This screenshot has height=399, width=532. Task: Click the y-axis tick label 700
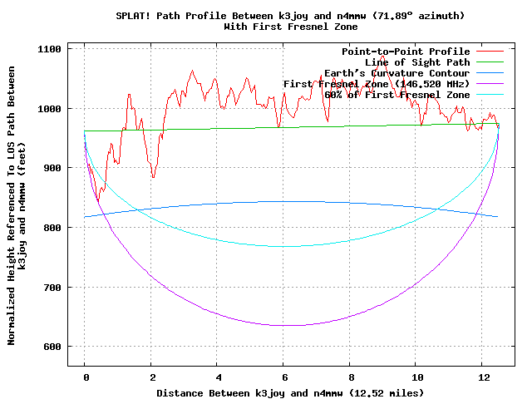click(52, 288)
